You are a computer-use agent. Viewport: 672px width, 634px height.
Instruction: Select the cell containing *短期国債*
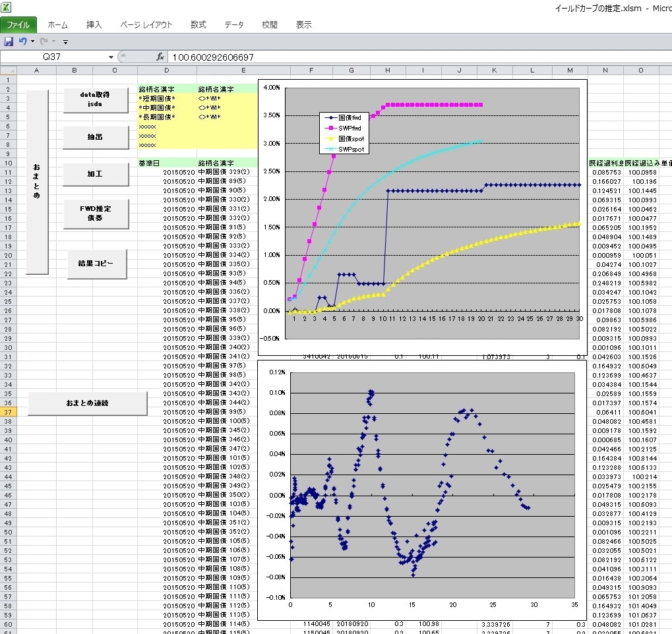tap(167, 99)
